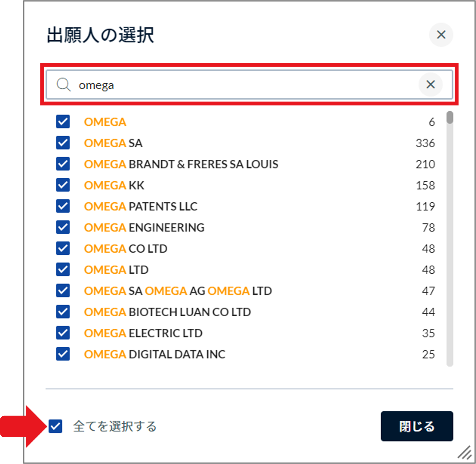476x464 pixels.
Task: Toggle OMEGA DIGITAL DATA INC checkbox
Action: pyautogui.click(x=63, y=354)
